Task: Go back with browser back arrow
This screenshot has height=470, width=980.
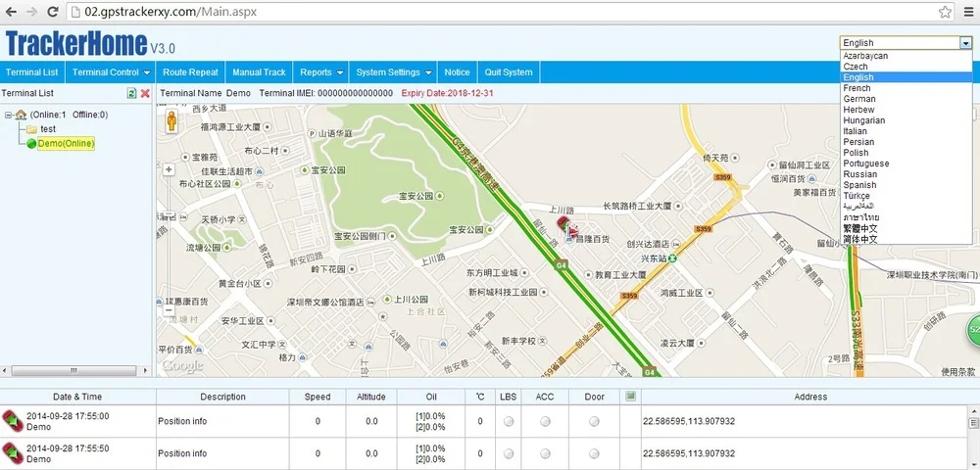Action: pos(11,11)
